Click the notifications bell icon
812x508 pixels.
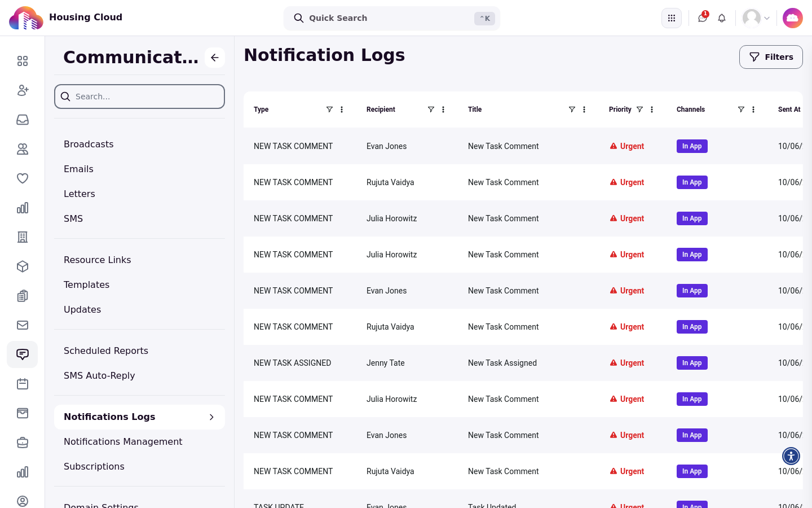point(722,18)
